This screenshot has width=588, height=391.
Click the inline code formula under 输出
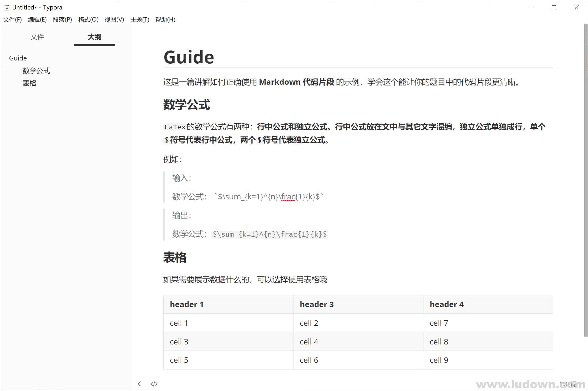coord(270,234)
